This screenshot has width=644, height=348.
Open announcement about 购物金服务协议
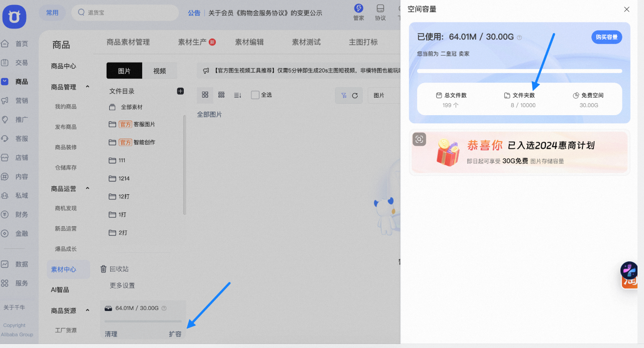(265, 13)
